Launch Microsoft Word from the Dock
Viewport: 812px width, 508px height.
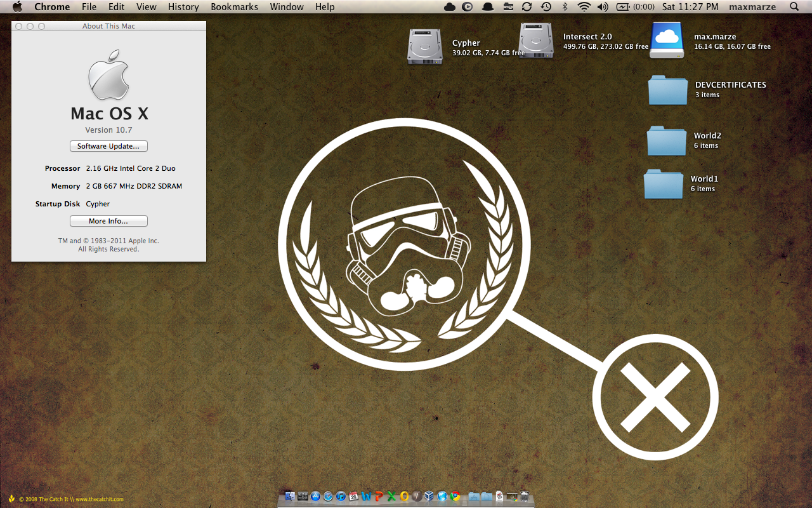click(366, 496)
